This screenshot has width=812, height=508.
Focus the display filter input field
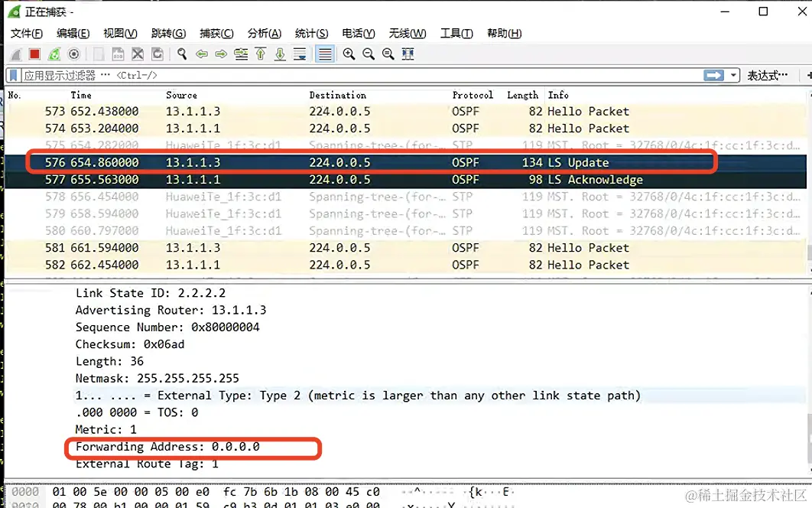[362, 76]
